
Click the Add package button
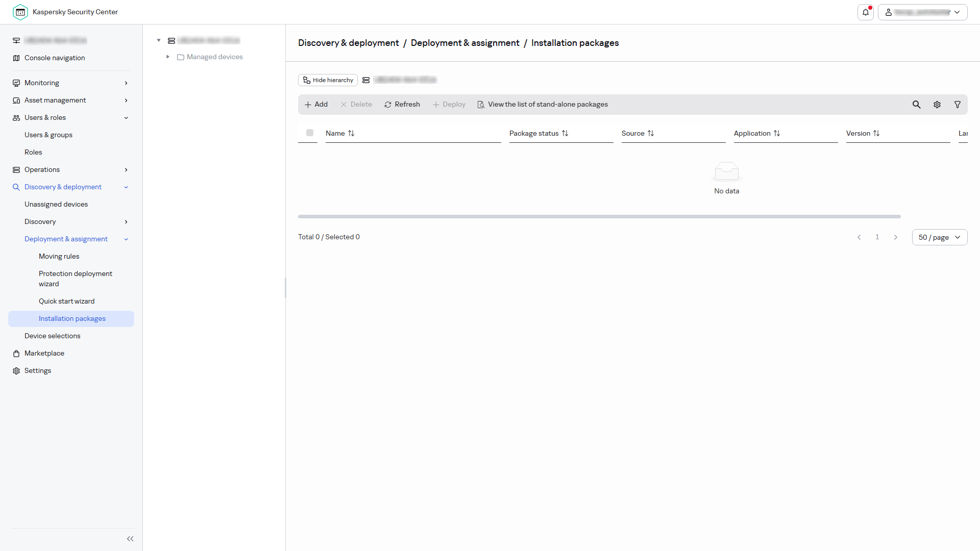[x=316, y=105]
